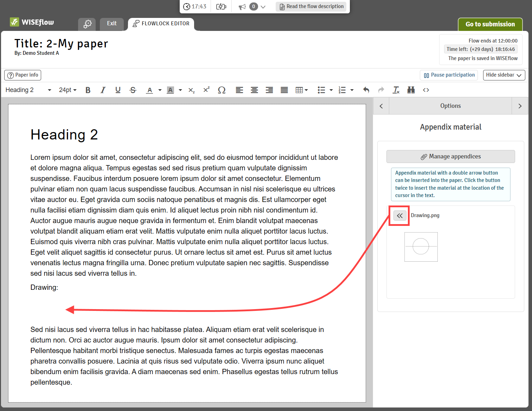The height and width of the screenshot is (411, 532).
Task: Click the Drawing.png thumbnail
Action: (421, 247)
